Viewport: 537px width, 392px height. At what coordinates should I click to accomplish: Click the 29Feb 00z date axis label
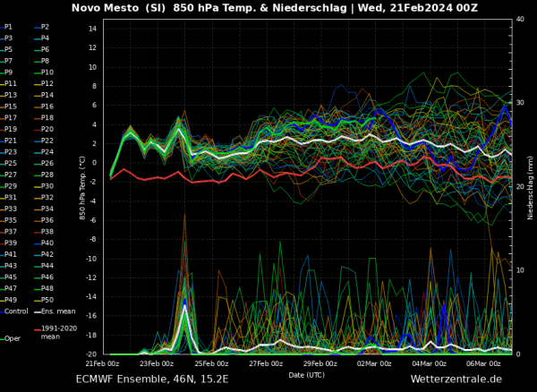(x=320, y=363)
